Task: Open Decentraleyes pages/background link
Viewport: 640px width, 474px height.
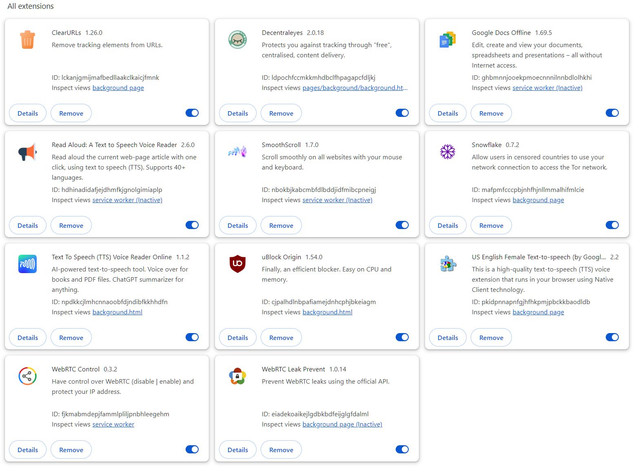Action: click(x=355, y=88)
